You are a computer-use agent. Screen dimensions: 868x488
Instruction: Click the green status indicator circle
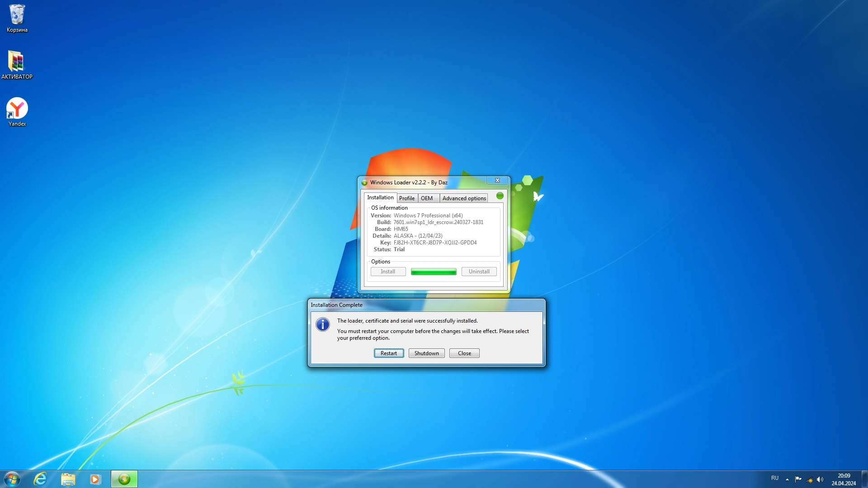coord(500,196)
